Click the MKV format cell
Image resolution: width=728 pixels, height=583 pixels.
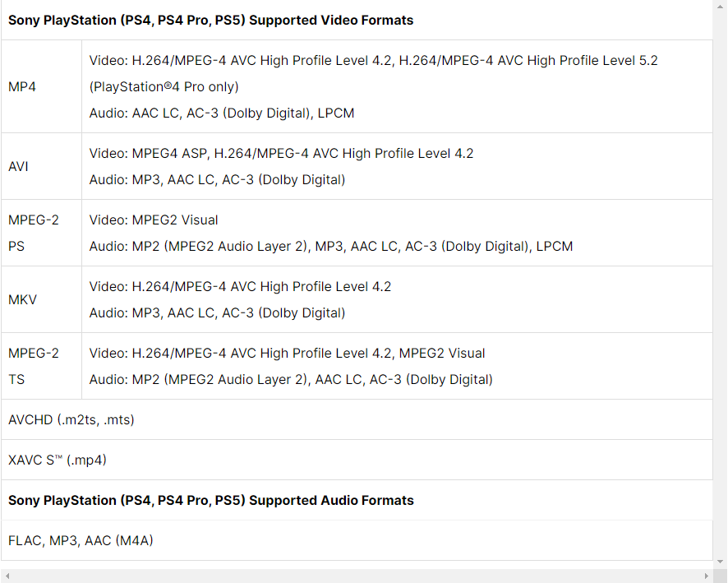(41, 299)
